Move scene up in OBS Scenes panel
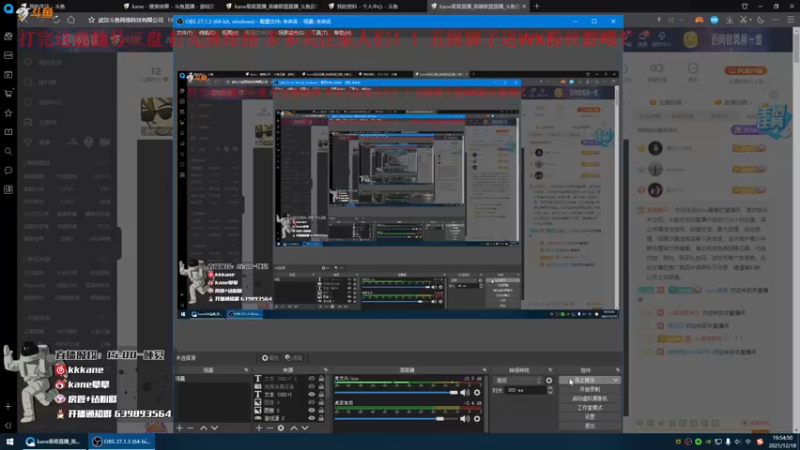800x450 pixels. (204, 428)
